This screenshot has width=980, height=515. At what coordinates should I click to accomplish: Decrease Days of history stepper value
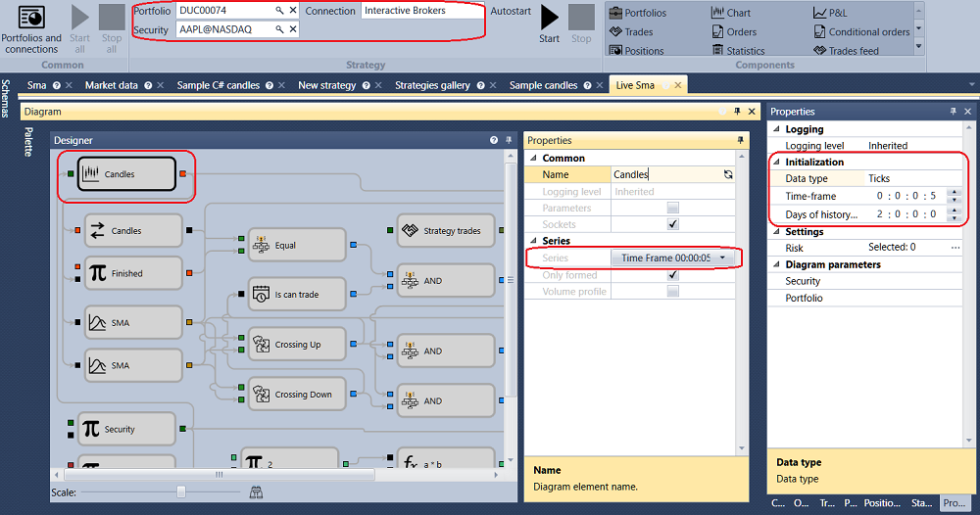click(955, 218)
